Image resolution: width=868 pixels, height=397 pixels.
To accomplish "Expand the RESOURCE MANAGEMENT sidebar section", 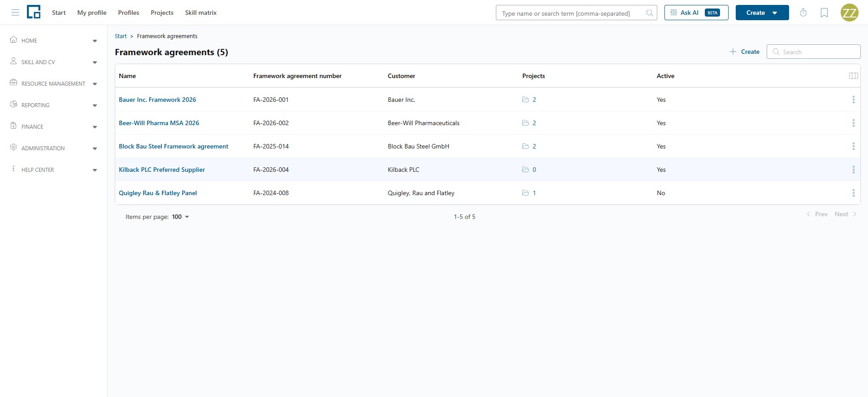I will tap(53, 83).
